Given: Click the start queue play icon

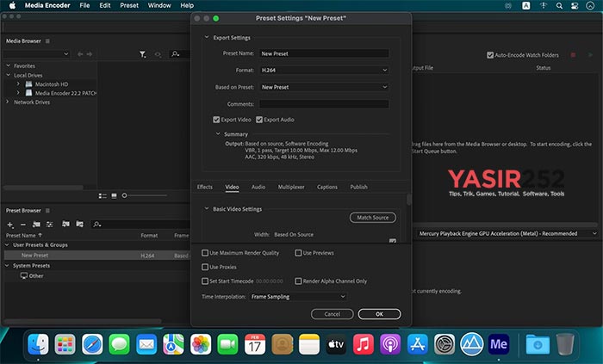Looking at the screenshot, I should [590, 55].
